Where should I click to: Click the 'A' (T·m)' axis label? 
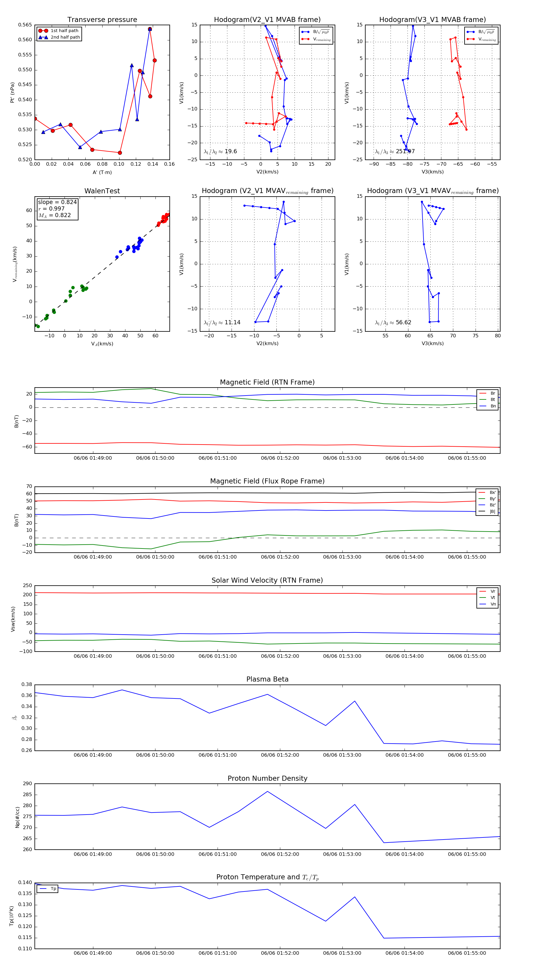pyautogui.click(x=102, y=172)
